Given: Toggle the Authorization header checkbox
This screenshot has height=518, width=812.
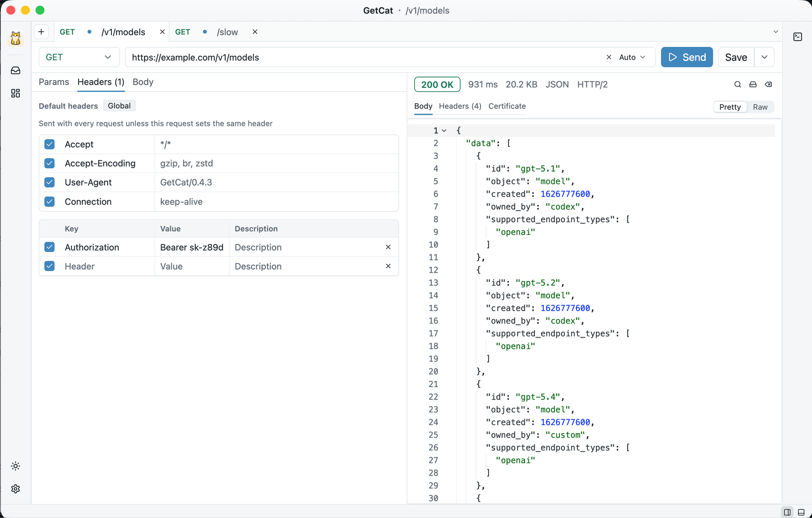Looking at the screenshot, I should [50, 247].
